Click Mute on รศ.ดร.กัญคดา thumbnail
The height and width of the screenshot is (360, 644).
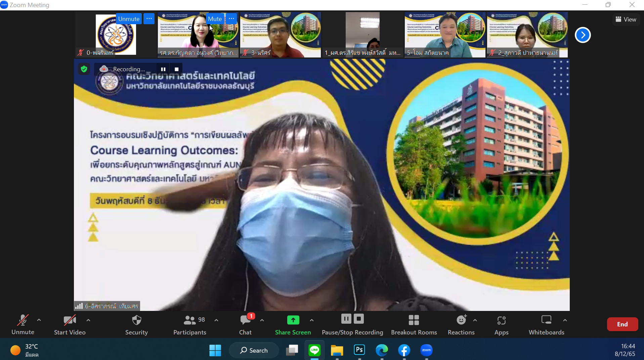[x=215, y=19]
